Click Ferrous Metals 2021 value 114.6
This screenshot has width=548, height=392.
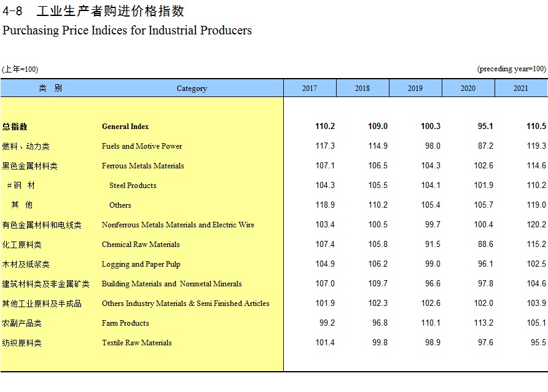pos(536,165)
